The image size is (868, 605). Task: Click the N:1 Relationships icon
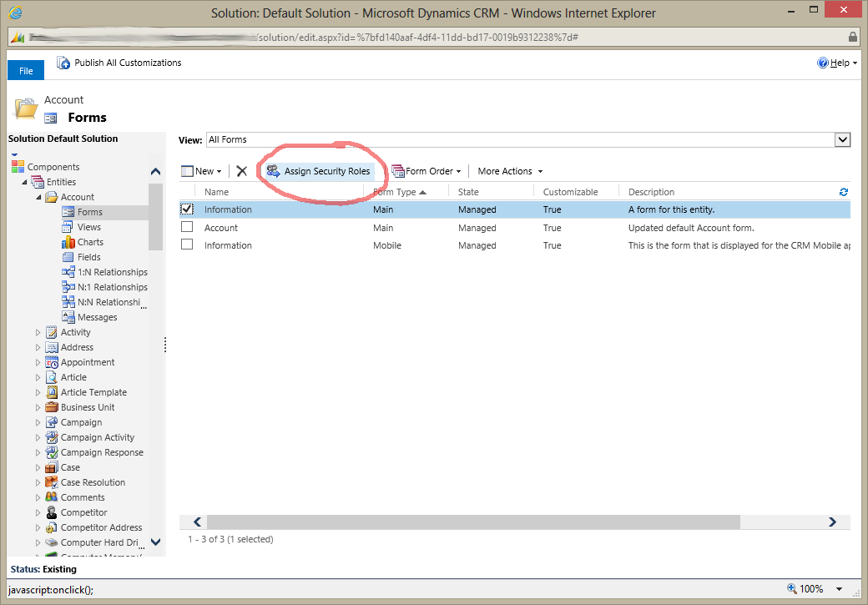(68, 287)
